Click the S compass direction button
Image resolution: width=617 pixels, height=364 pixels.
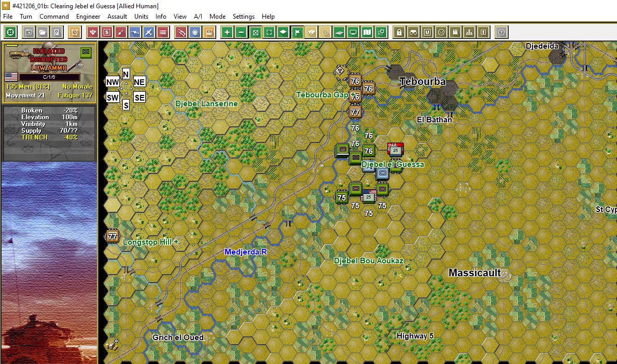coord(126,105)
